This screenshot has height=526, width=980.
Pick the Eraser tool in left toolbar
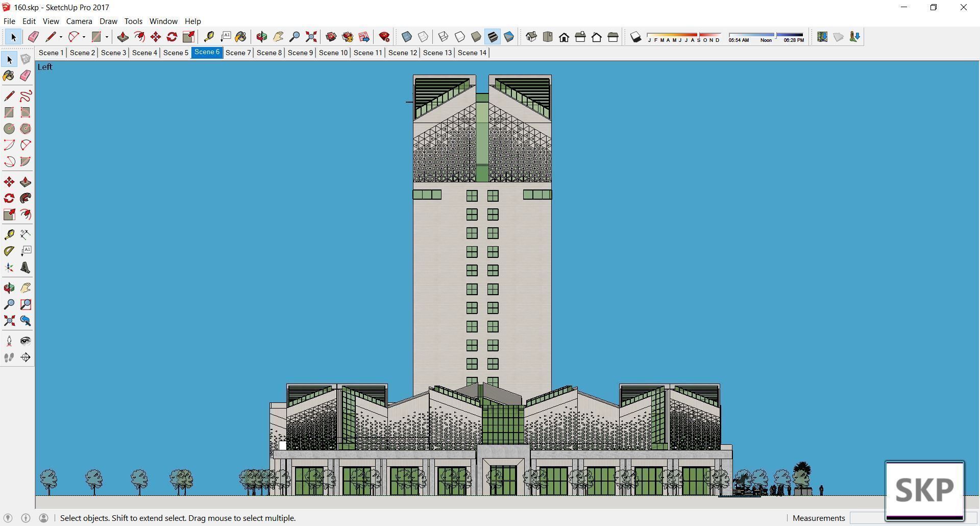tap(26, 76)
